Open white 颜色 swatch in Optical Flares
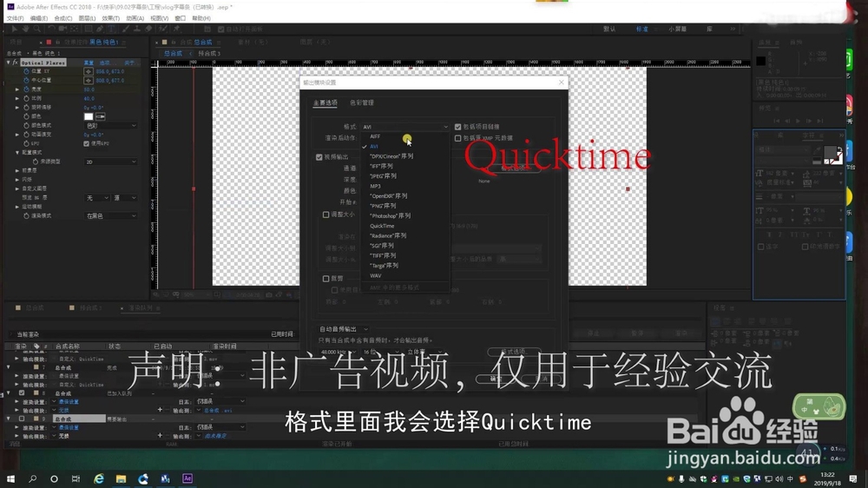The image size is (868, 488). (89, 116)
